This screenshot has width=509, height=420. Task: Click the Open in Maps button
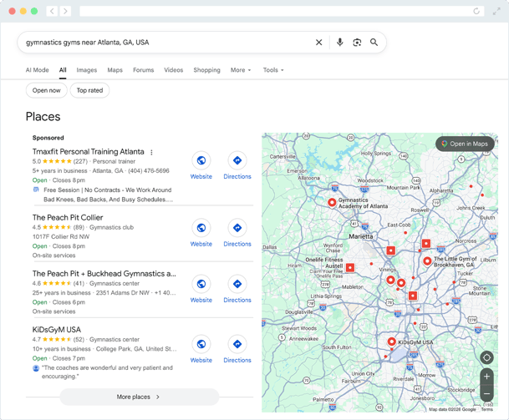[x=465, y=144]
